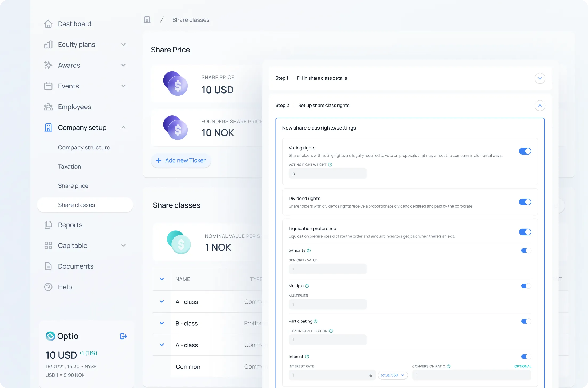Open Reports from the sidebar icon
The image size is (588, 388).
pos(48,225)
